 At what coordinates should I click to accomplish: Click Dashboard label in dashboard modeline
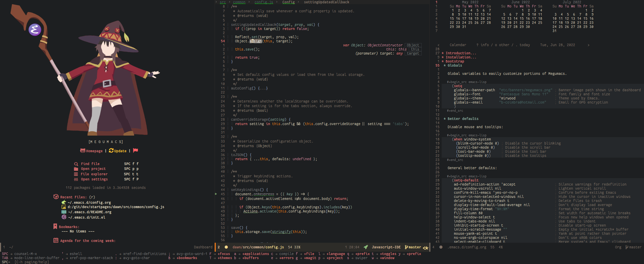coord(203,247)
